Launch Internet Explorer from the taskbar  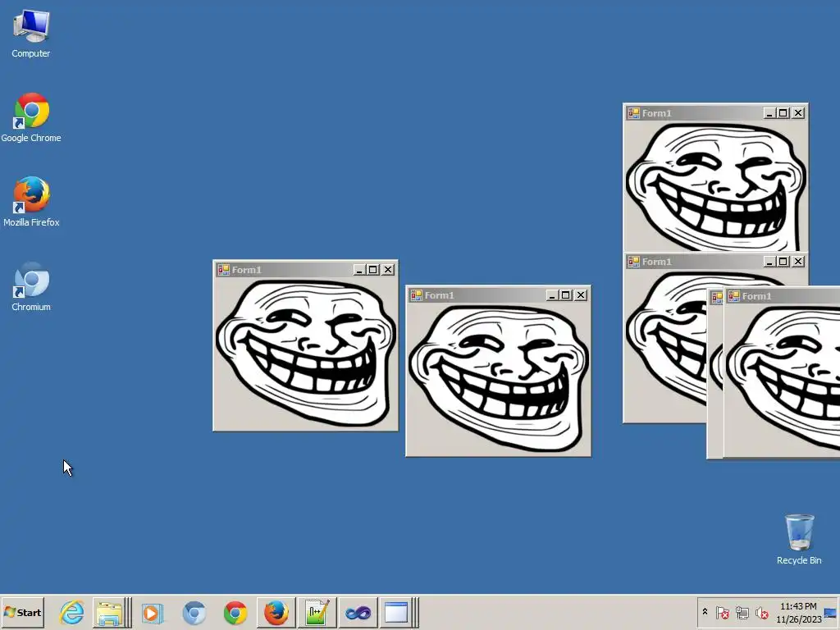pyautogui.click(x=72, y=612)
